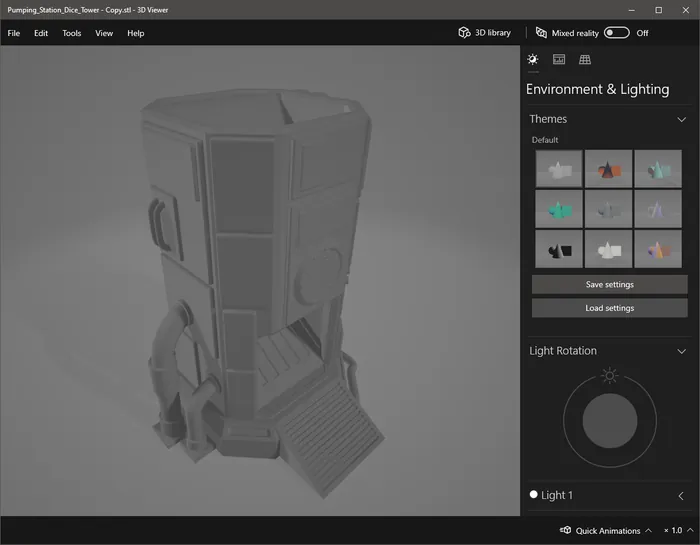Select the orange and red theme thumbnail

click(608, 169)
